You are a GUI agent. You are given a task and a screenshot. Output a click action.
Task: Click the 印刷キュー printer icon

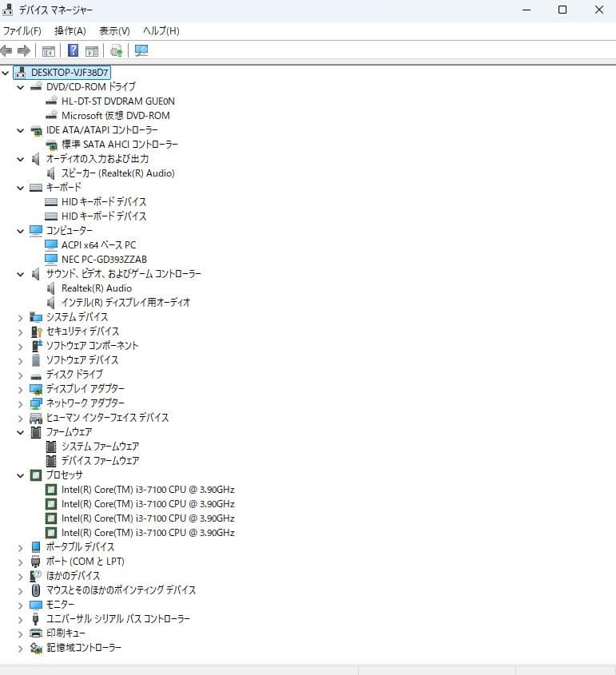tap(36, 633)
